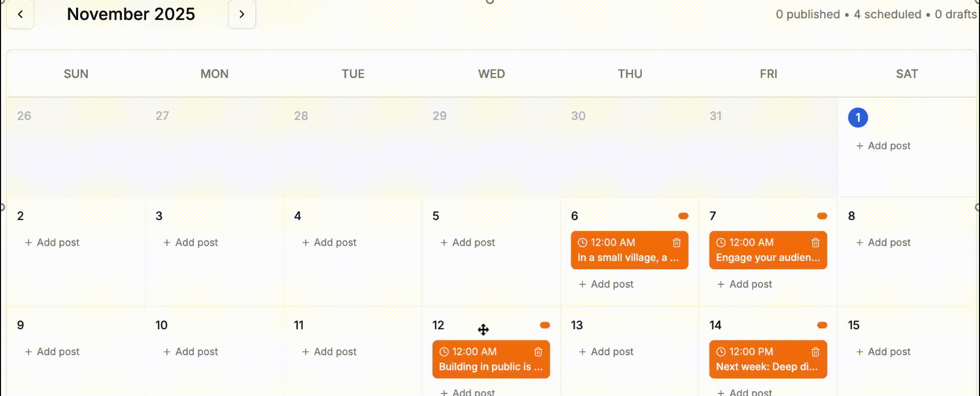Click the clock icon on November 14's post
The image size is (980, 396).
(721, 352)
